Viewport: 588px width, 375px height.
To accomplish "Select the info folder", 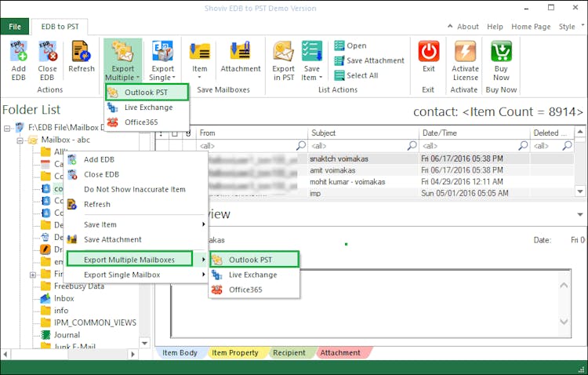I will [61, 311].
